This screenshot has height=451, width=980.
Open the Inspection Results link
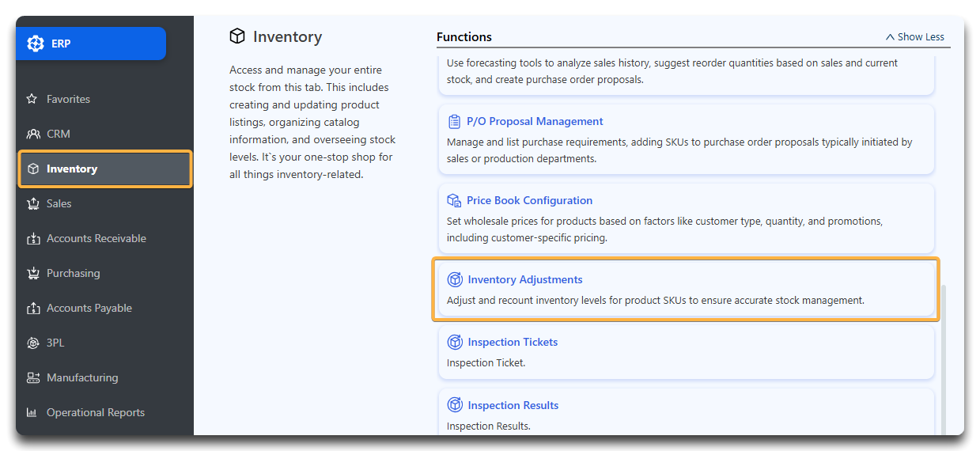click(513, 405)
